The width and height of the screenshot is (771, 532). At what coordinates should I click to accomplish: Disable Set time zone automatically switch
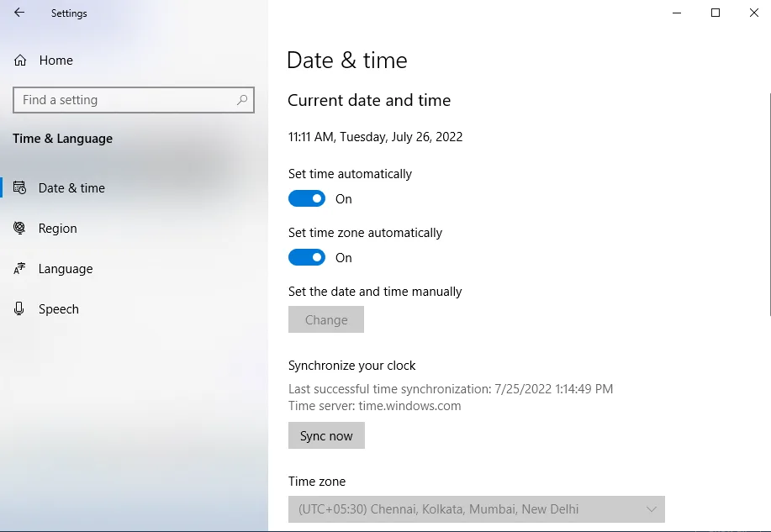coord(307,258)
